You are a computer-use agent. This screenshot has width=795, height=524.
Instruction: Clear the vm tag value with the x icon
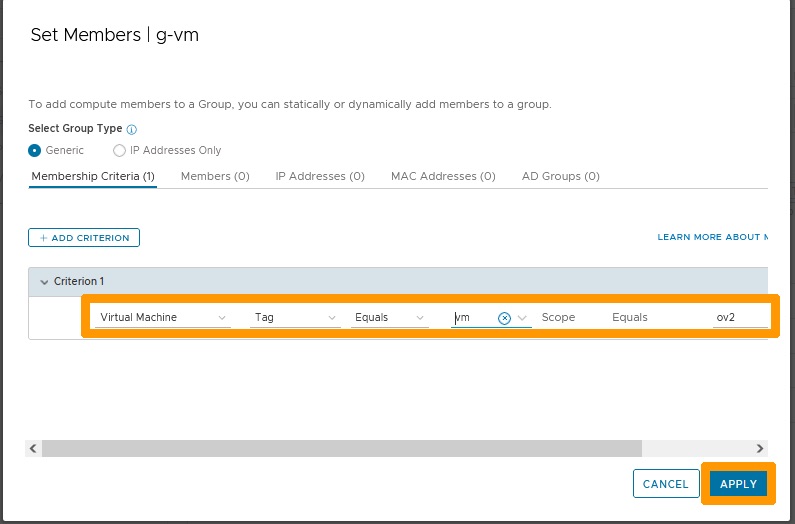coord(504,318)
